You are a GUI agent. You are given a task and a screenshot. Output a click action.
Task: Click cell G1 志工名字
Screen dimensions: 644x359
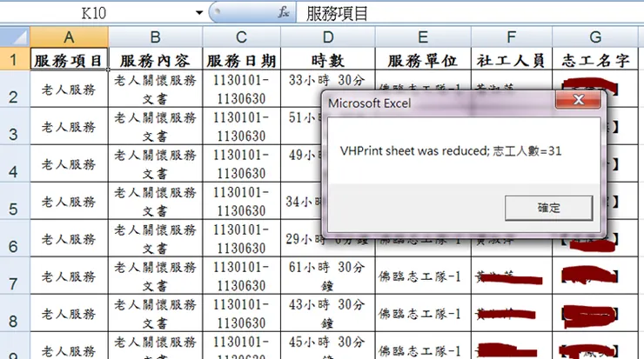tap(595, 59)
